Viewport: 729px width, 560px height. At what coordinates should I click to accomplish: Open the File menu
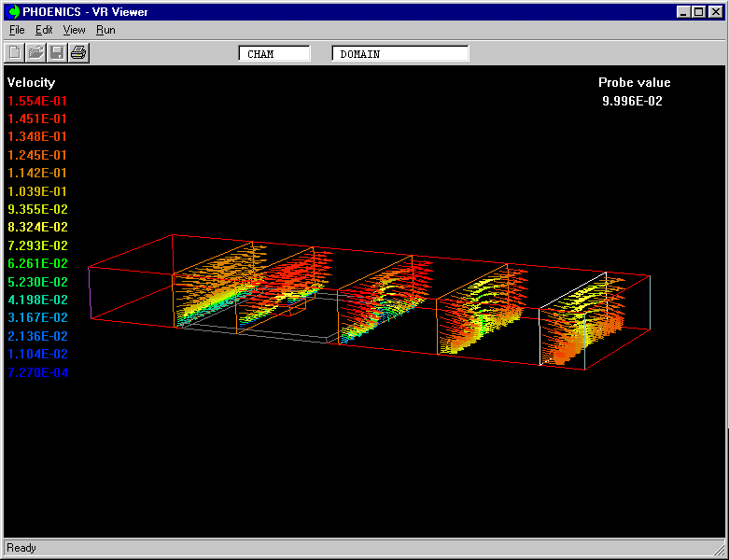tap(17, 30)
